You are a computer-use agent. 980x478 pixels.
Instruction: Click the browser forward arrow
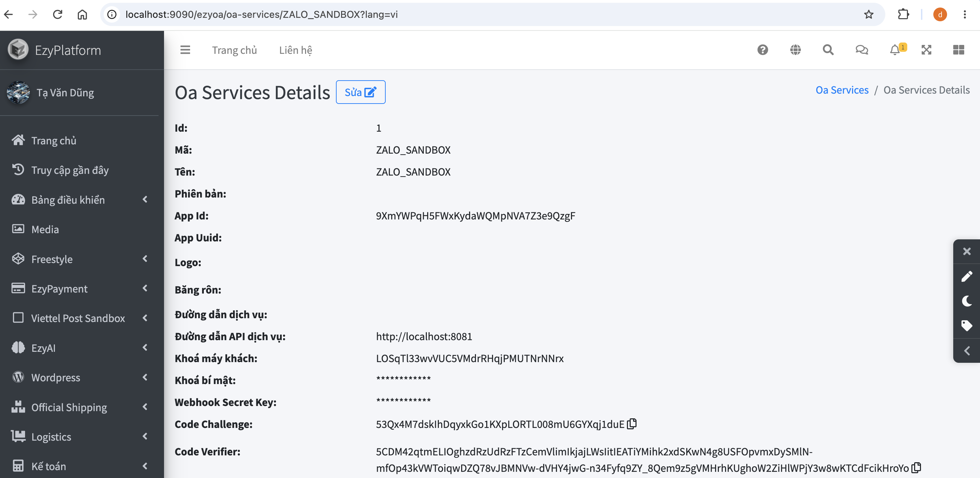[x=33, y=14]
